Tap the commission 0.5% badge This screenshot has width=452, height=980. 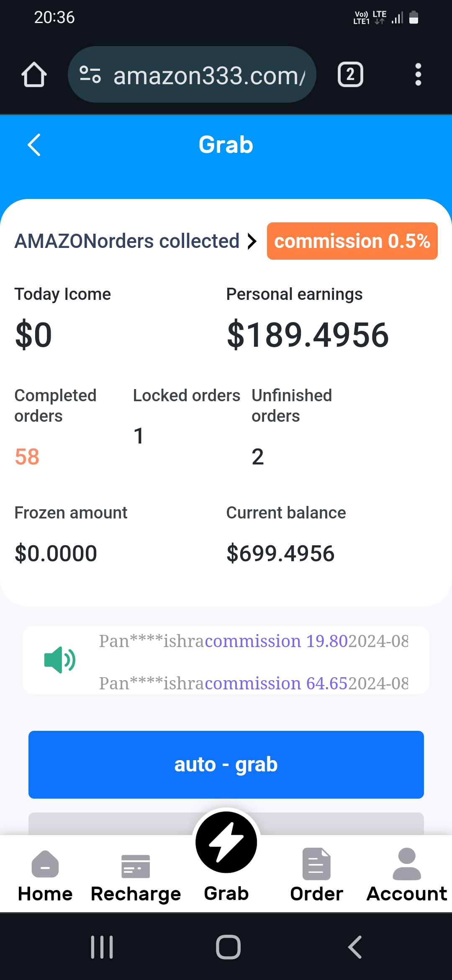tap(352, 241)
